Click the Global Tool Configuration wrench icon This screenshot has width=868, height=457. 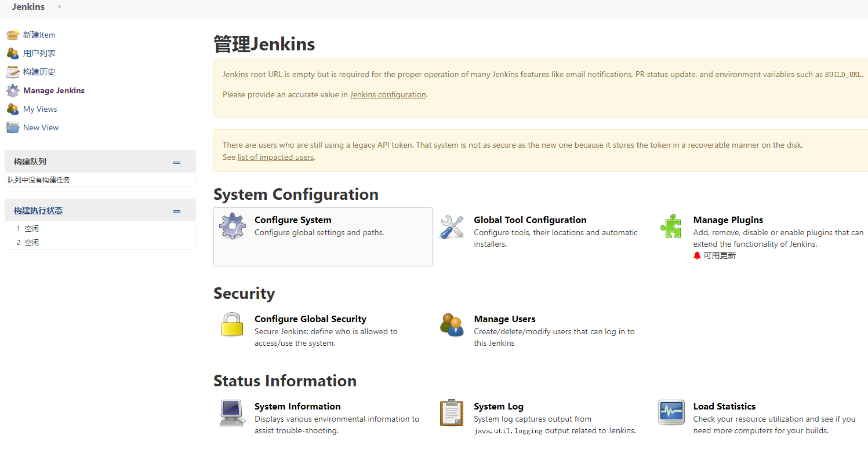click(x=452, y=226)
